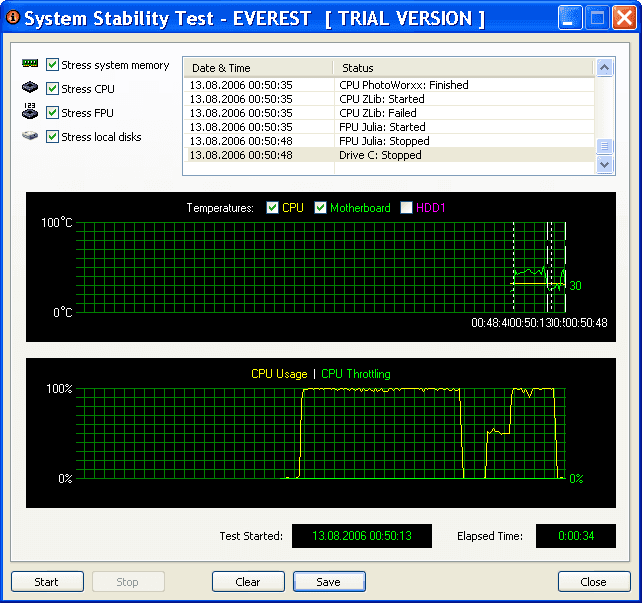The height and width of the screenshot is (603, 642).
Task: Click log scrollbar down arrow
Action: [x=605, y=165]
